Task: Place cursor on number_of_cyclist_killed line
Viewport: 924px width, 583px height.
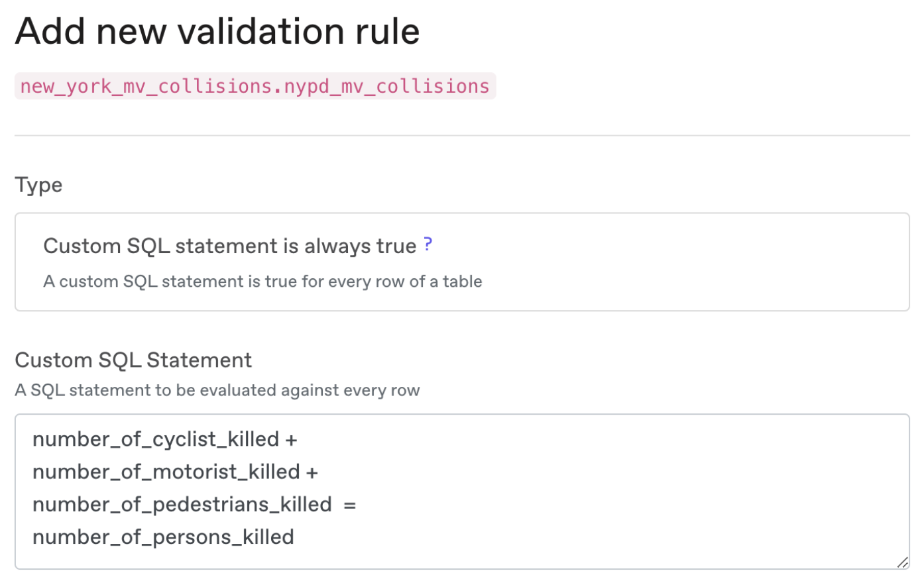Action: point(156,439)
